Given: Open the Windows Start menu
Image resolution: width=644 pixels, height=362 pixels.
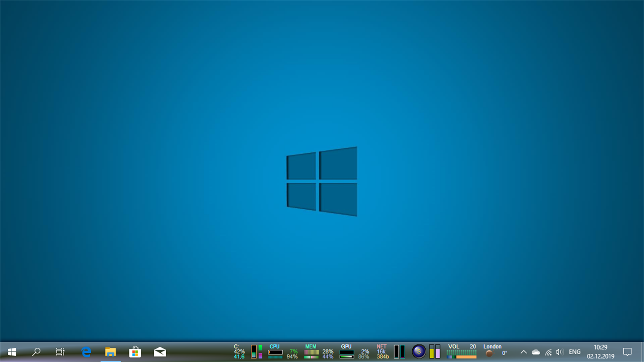Looking at the screenshot, I should [x=12, y=352].
